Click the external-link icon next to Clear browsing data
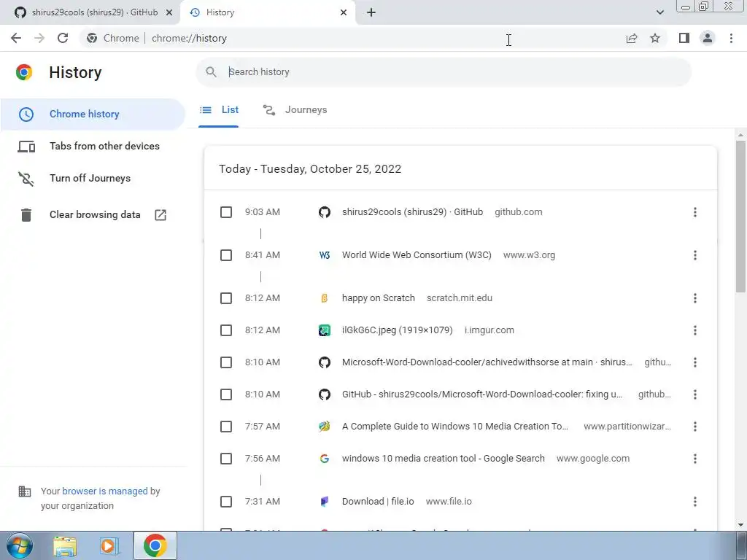Image resolution: width=747 pixels, height=560 pixels. point(160,215)
